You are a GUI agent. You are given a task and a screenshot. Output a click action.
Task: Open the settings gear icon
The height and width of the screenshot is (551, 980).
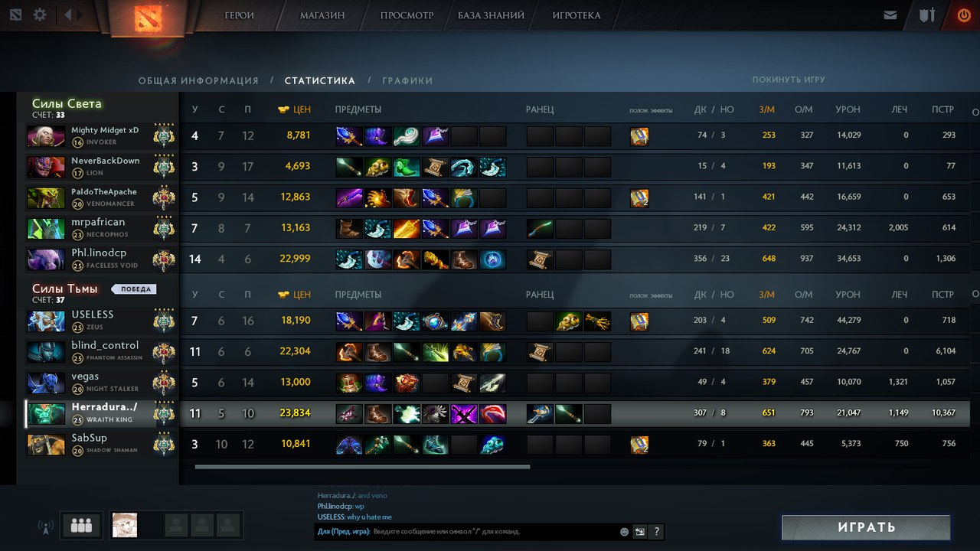40,15
